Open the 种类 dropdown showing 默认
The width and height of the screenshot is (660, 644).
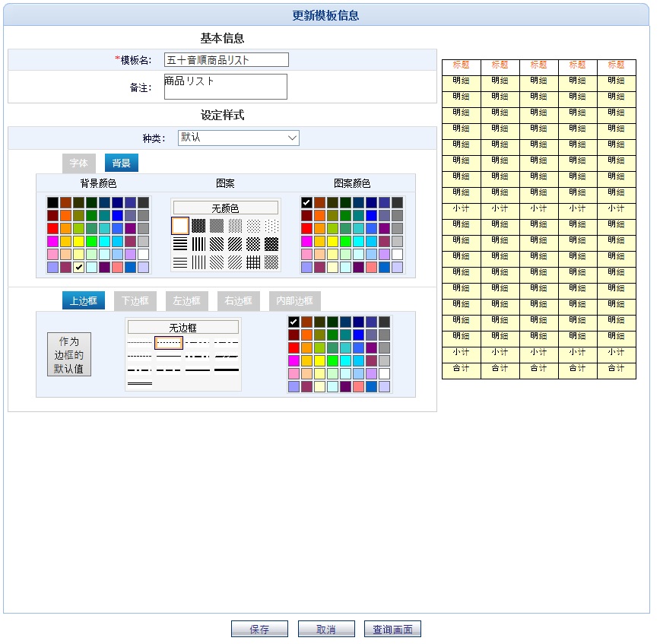point(239,138)
